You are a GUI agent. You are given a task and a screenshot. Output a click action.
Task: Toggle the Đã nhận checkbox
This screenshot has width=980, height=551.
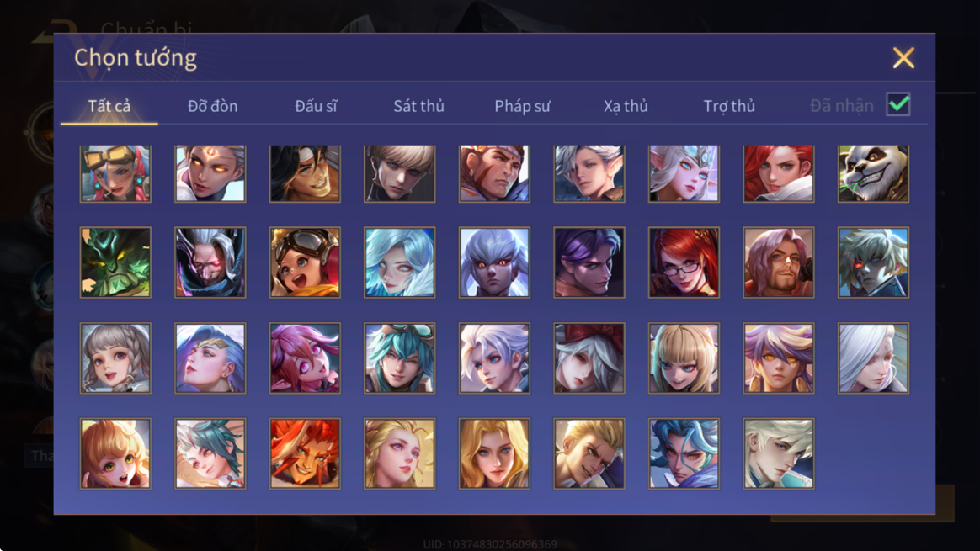pos(898,104)
